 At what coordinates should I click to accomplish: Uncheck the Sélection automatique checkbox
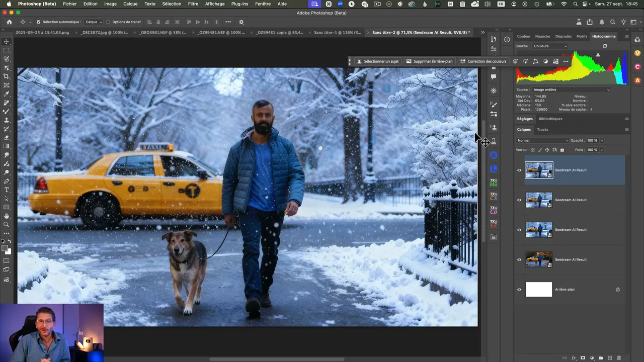coord(38,22)
